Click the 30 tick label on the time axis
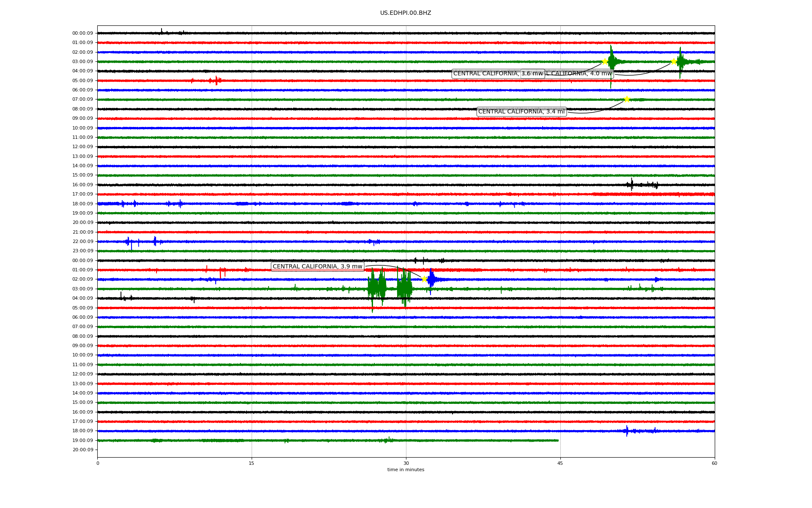 click(x=406, y=463)
